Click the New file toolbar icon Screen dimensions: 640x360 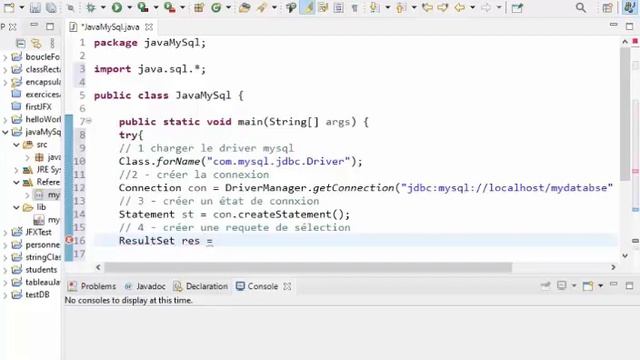pos(9,7)
